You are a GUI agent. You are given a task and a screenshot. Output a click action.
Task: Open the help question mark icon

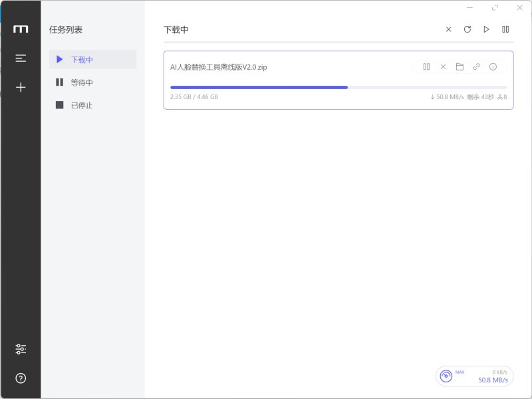21,378
